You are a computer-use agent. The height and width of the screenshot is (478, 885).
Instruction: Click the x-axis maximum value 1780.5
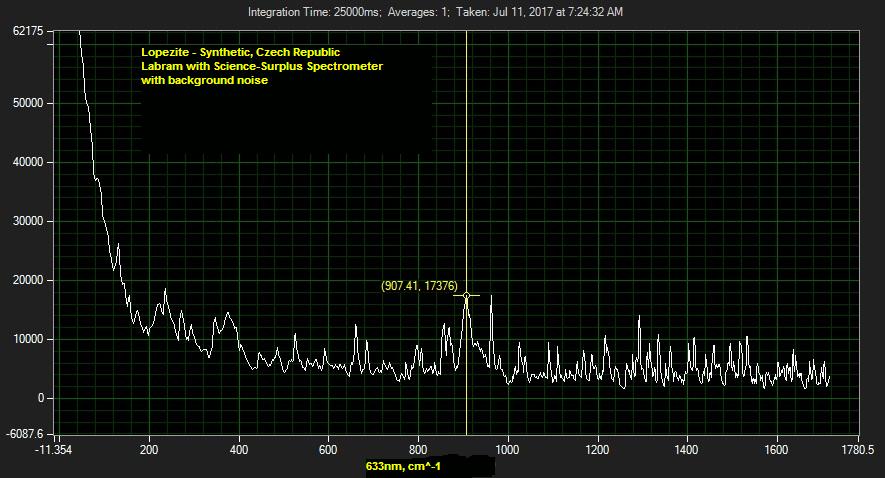(858, 450)
